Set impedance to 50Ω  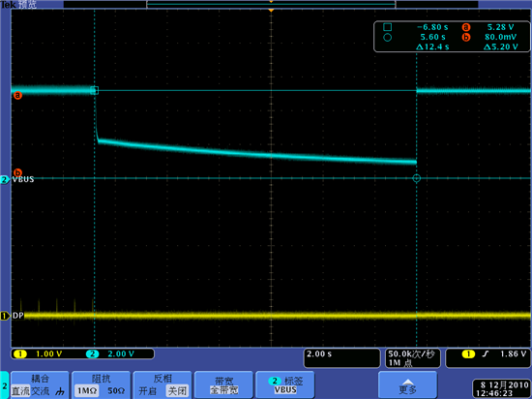[x=116, y=391]
